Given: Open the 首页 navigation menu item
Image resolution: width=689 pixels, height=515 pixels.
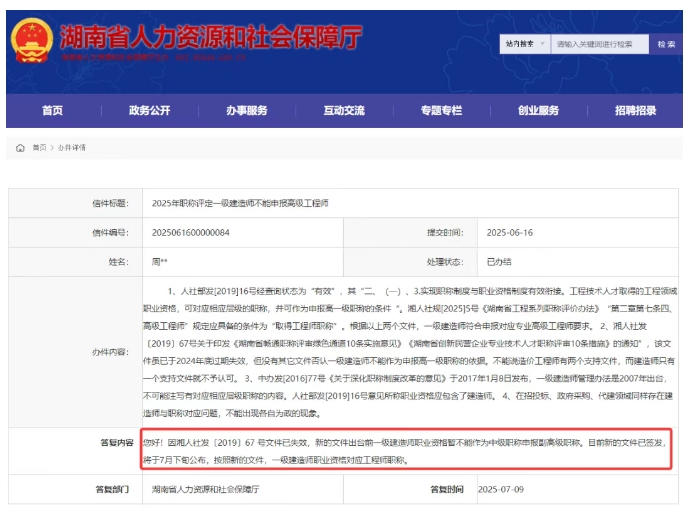Looking at the screenshot, I should click(x=53, y=111).
